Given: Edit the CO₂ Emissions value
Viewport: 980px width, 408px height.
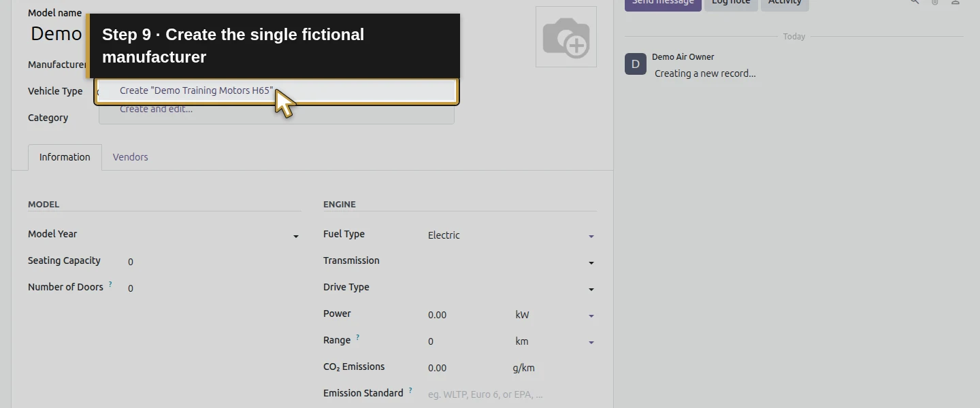Looking at the screenshot, I should click(x=466, y=368).
